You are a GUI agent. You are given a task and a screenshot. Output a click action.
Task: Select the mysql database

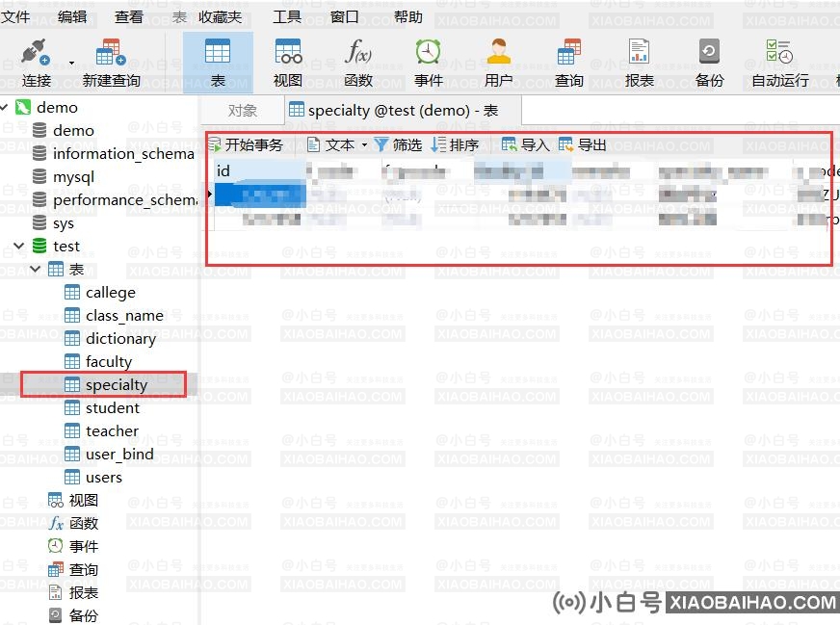pos(74,177)
